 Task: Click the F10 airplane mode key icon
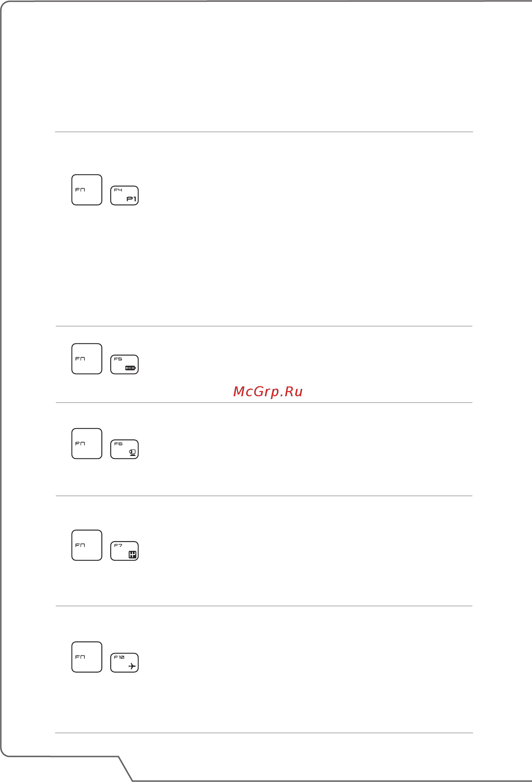124,663
